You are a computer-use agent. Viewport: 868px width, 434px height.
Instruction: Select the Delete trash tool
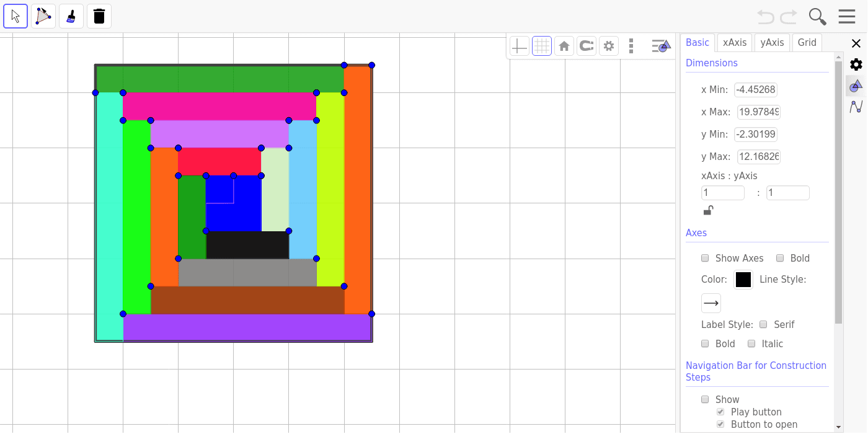click(x=99, y=16)
